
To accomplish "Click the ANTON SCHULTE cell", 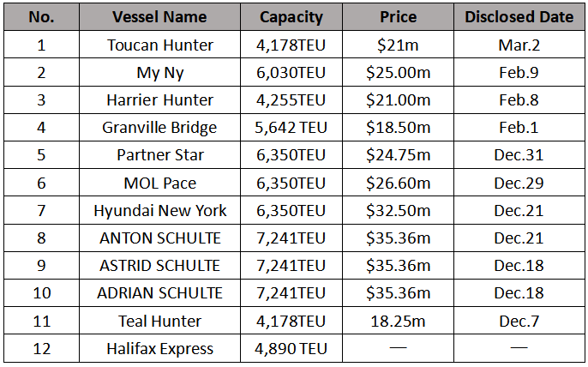I will 159,238.
